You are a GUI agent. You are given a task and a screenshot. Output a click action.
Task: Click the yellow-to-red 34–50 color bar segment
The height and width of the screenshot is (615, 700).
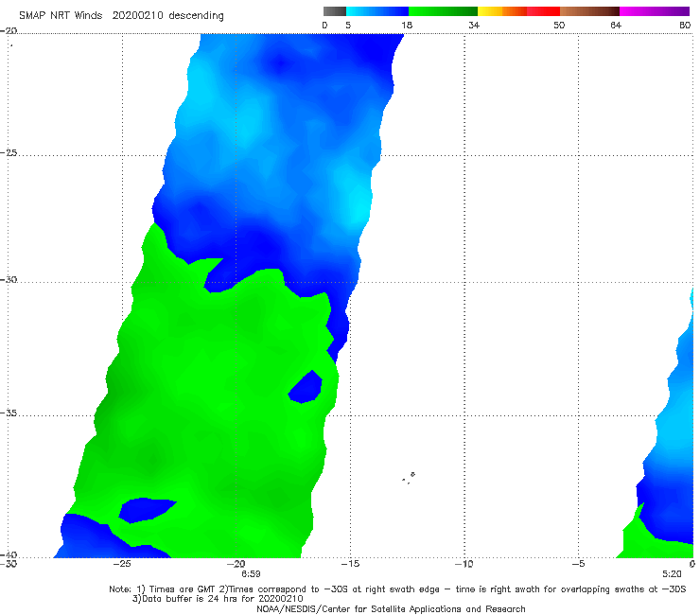[518, 11]
